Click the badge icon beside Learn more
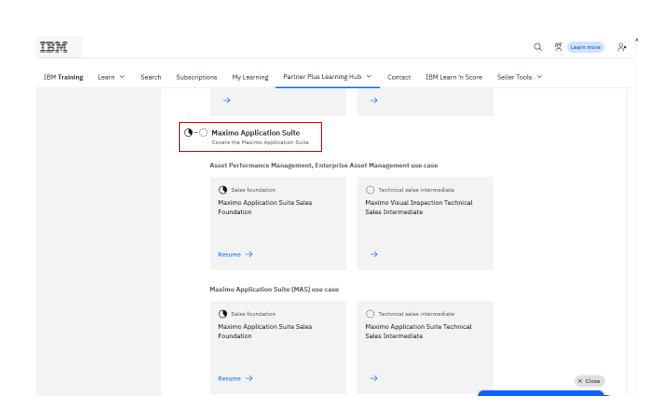The height and width of the screenshot is (411, 662). tap(558, 47)
